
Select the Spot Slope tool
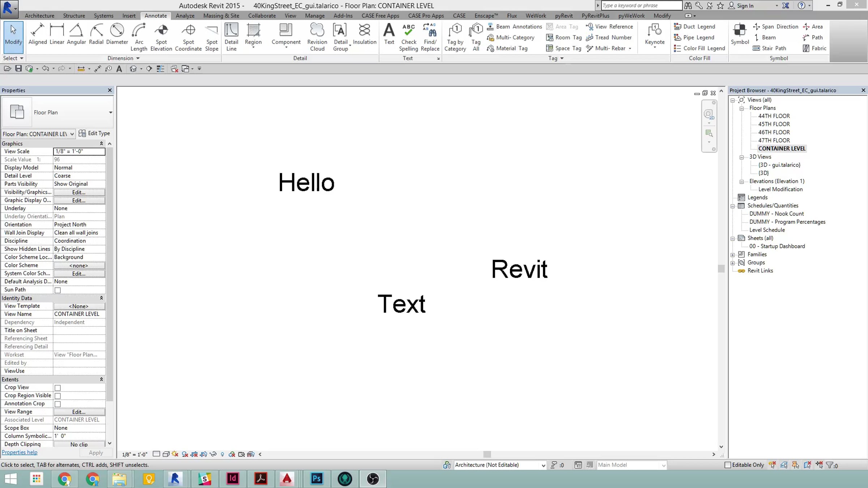212,37
